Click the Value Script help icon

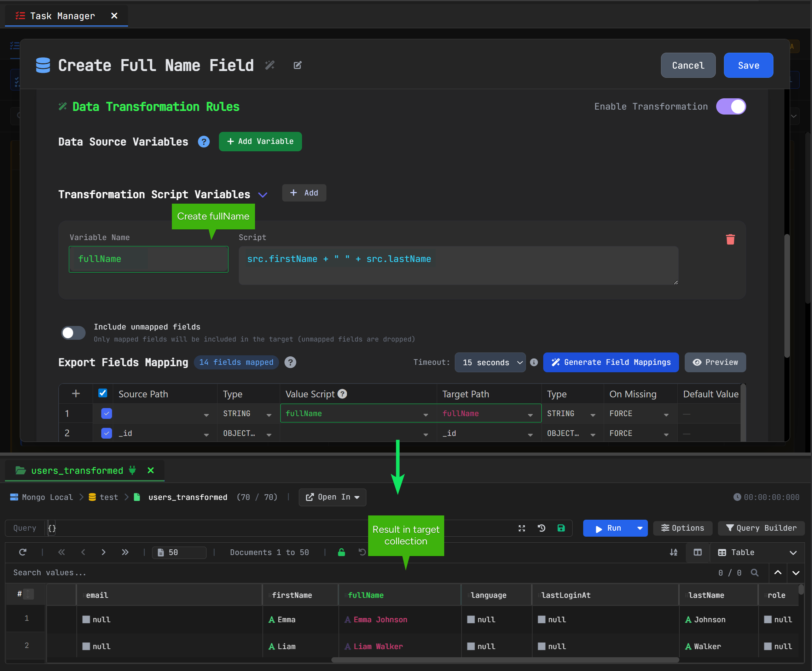(342, 394)
